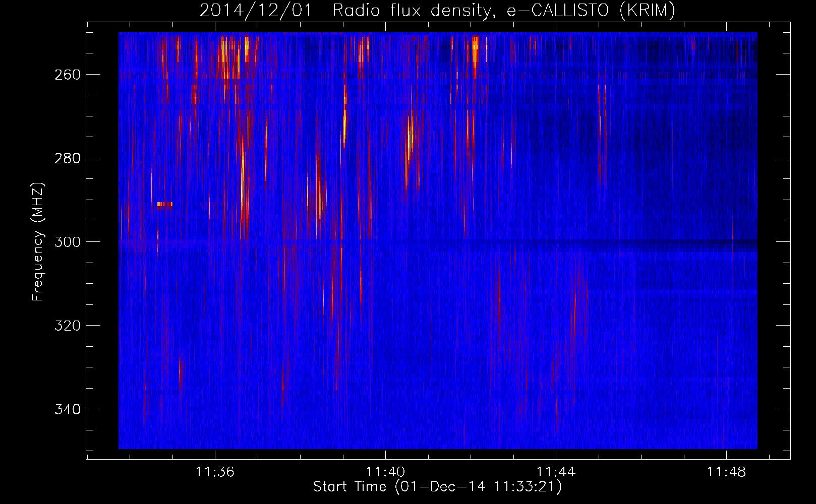
Task: Click the '11:48' time tick label
Action: coord(726,472)
